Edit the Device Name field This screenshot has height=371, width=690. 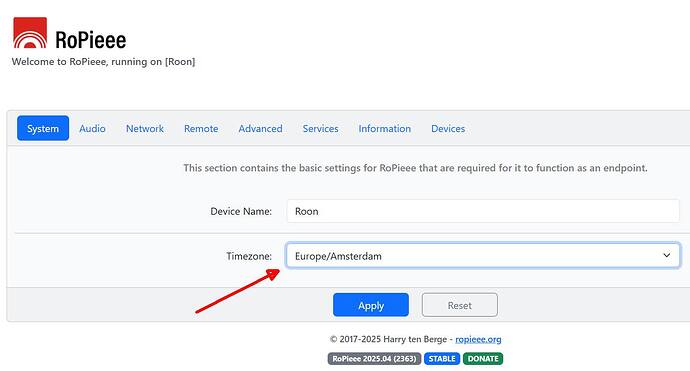(483, 211)
